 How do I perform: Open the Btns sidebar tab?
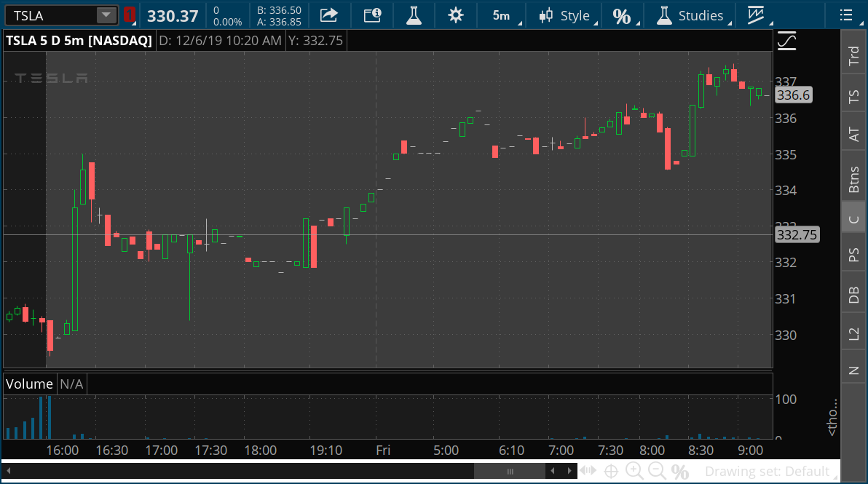pyautogui.click(x=853, y=179)
